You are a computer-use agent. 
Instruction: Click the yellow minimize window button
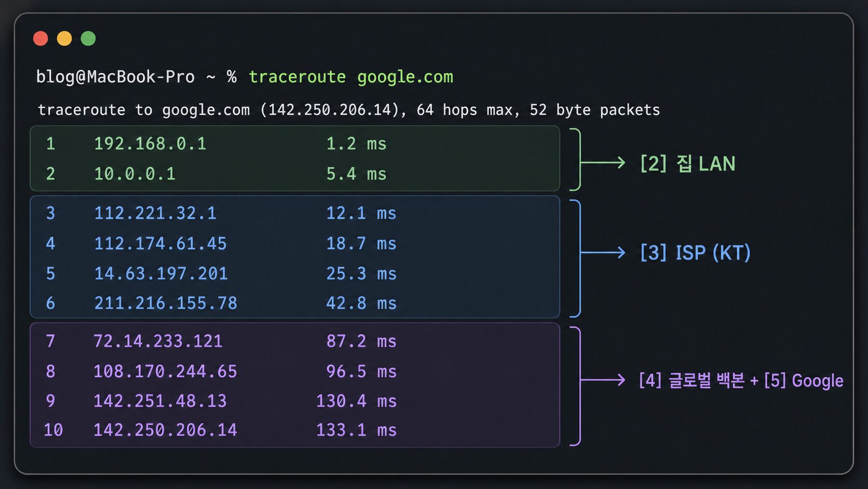pyautogui.click(x=64, y=38)
